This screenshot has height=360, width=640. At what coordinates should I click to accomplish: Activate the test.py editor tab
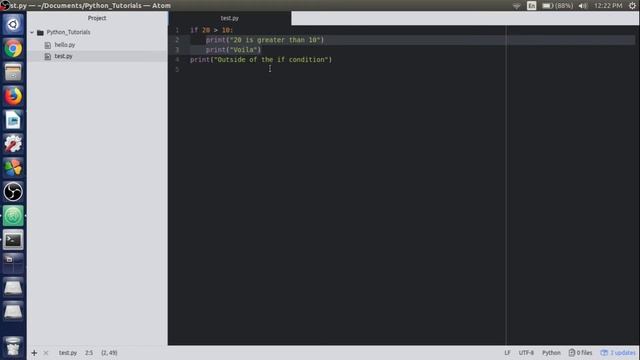(230, 18)
